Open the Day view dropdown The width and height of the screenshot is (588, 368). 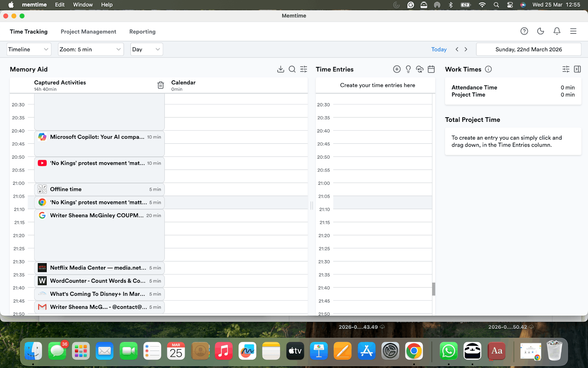click(146, 49)
